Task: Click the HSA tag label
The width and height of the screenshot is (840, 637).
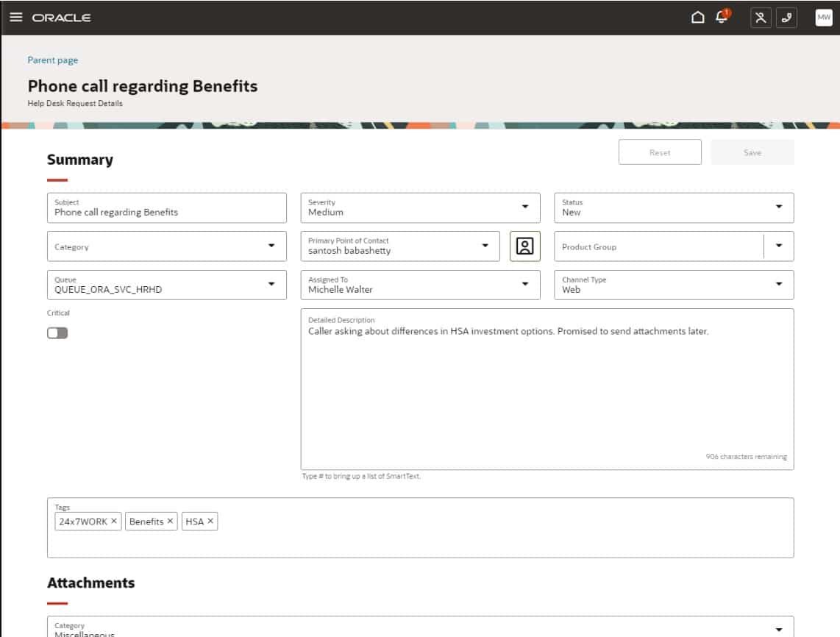Action: (194, 522)
